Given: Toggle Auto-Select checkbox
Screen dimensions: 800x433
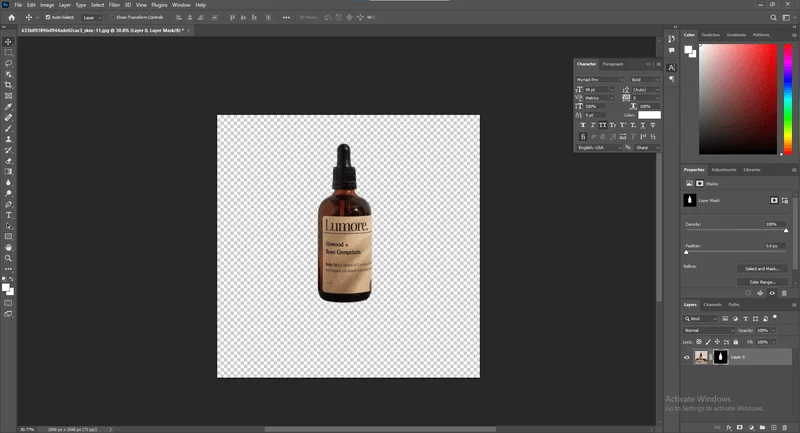Looking at the screenshot, I should (x=48, y=17).
